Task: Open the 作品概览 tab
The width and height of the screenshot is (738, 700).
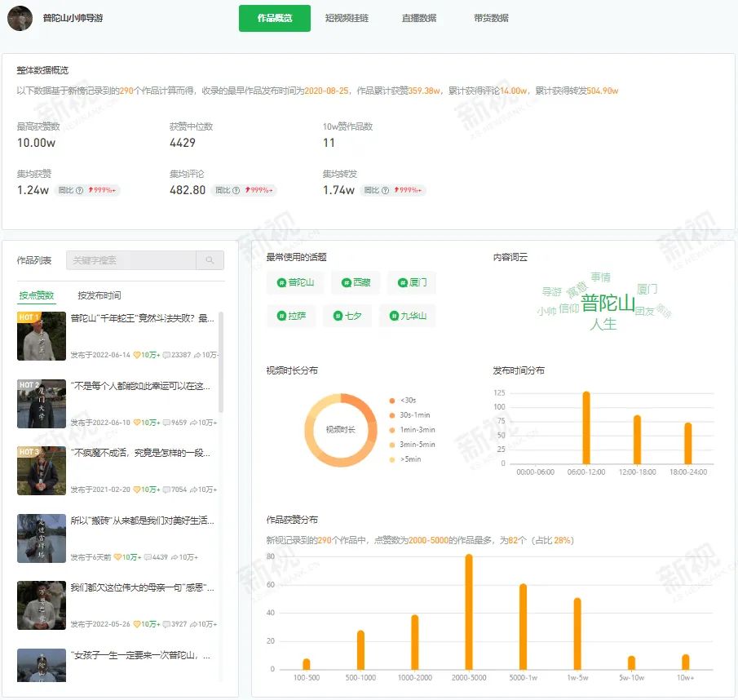Action: (x=274, y=19)
